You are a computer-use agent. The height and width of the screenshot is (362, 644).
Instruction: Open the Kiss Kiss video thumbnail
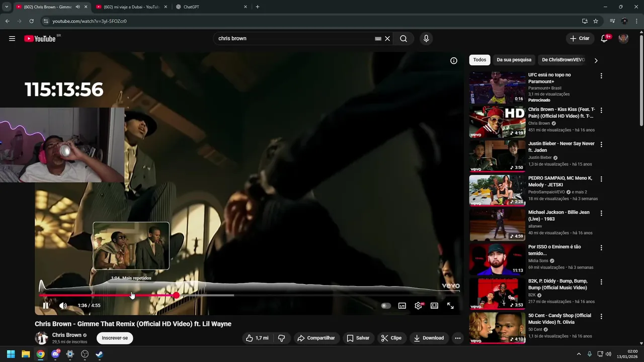[497, 122]
